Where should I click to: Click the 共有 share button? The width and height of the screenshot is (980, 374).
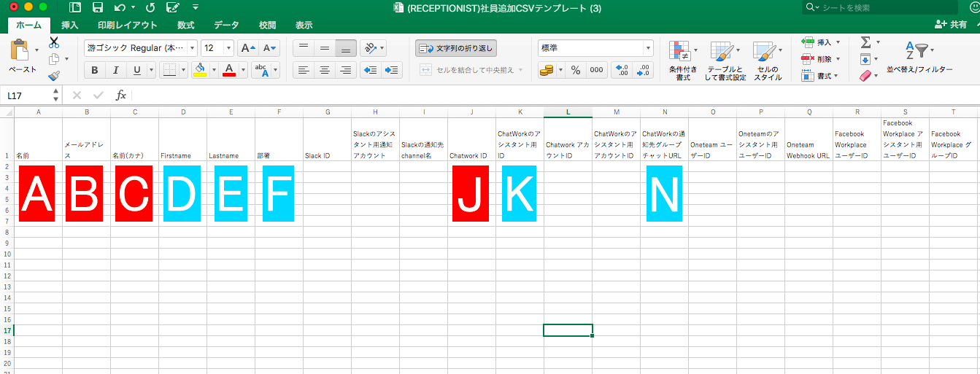point(951,25)
